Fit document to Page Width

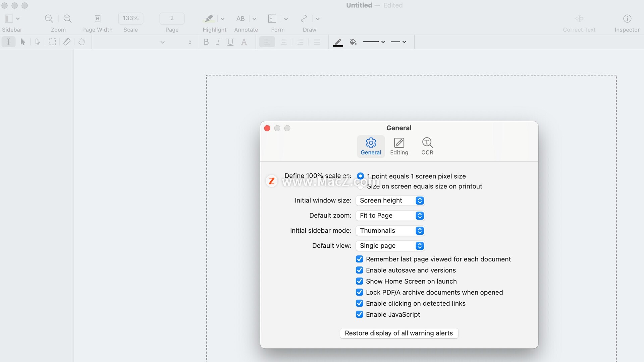(x=97, y=18)
